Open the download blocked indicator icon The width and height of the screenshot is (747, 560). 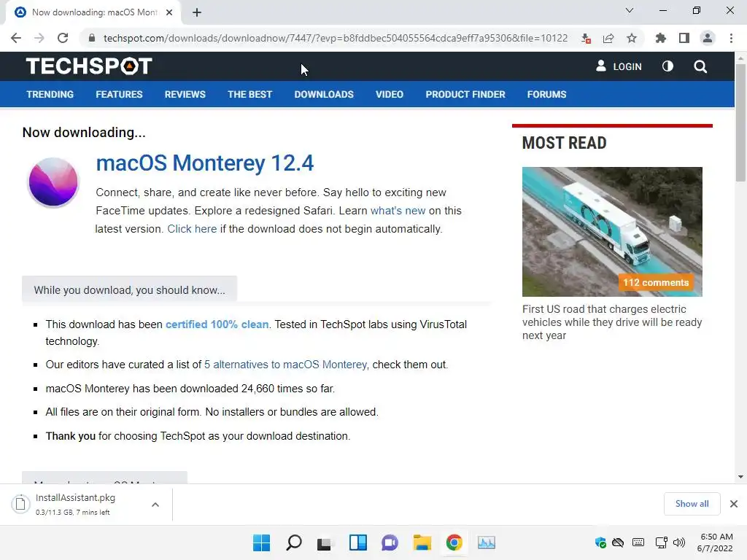[x=586, y=38]
